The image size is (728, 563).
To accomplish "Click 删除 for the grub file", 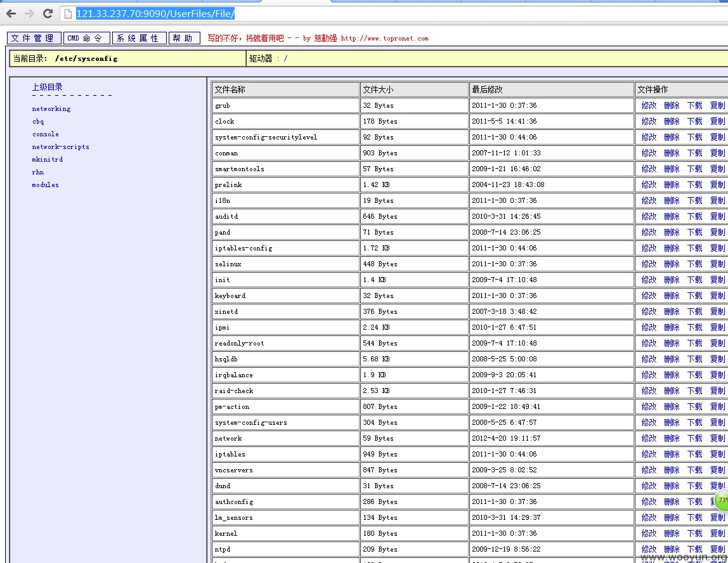I will [x=672, y=105].
